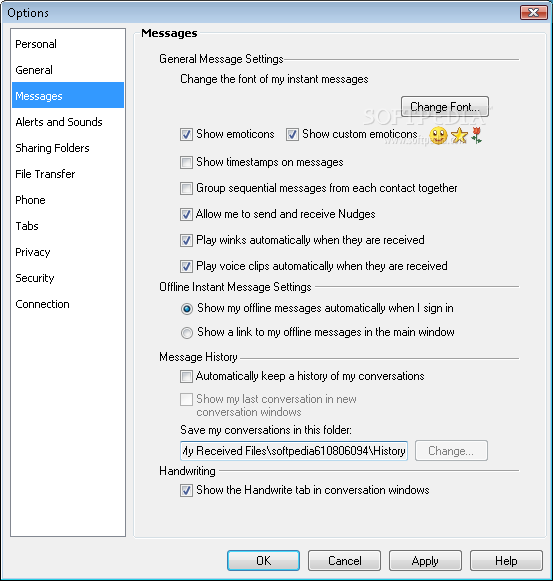This screenshot has width=553, height=581.
Task: Toggle Allow me to send and receive Nudges
Action: coord(186,214)
